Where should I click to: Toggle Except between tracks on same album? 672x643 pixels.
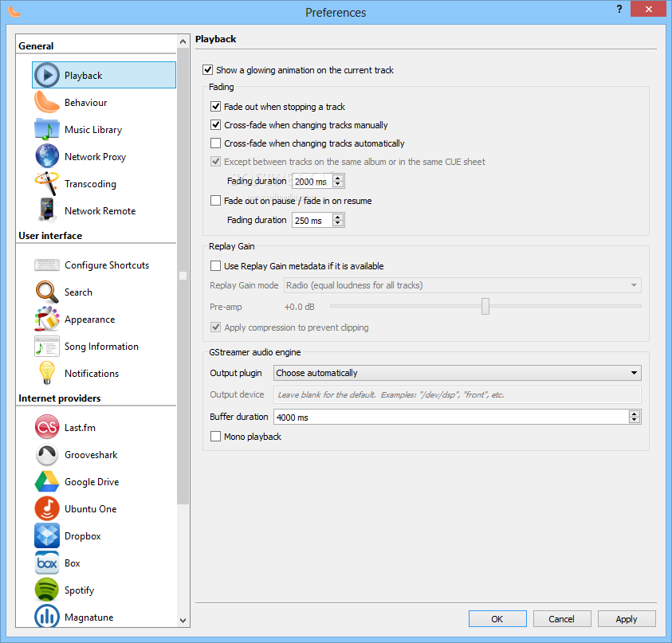click(x=215, y=162)
